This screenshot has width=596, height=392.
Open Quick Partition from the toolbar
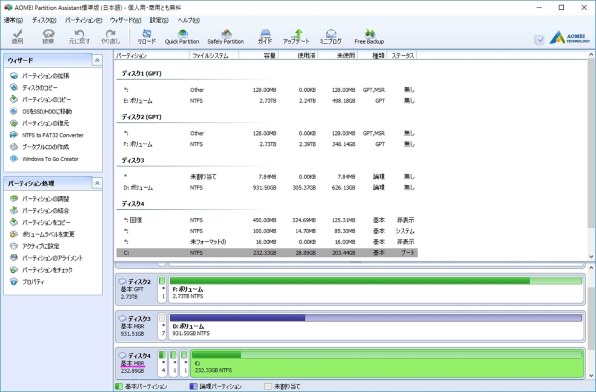pos(182,37)
